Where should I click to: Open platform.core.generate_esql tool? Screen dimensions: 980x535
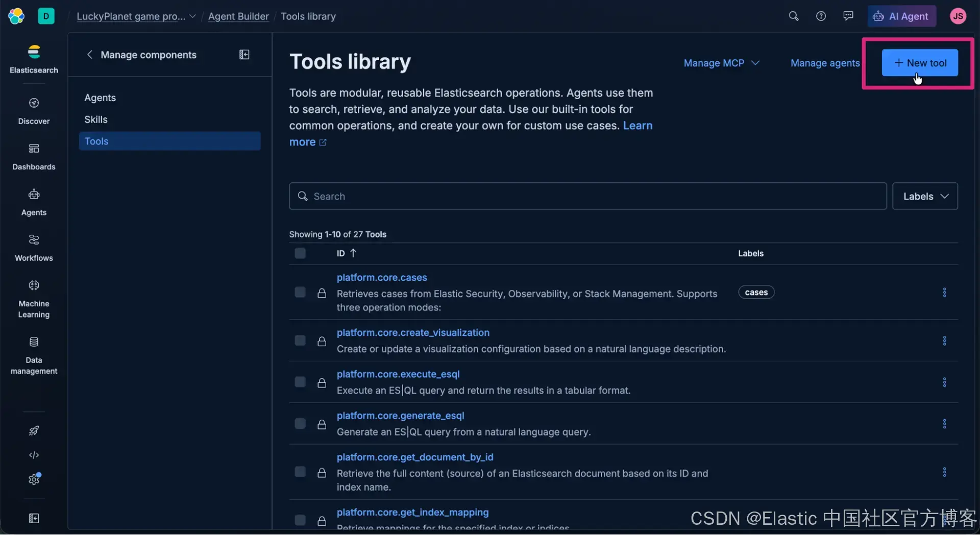pyautogui.click(x=400, y=416)
